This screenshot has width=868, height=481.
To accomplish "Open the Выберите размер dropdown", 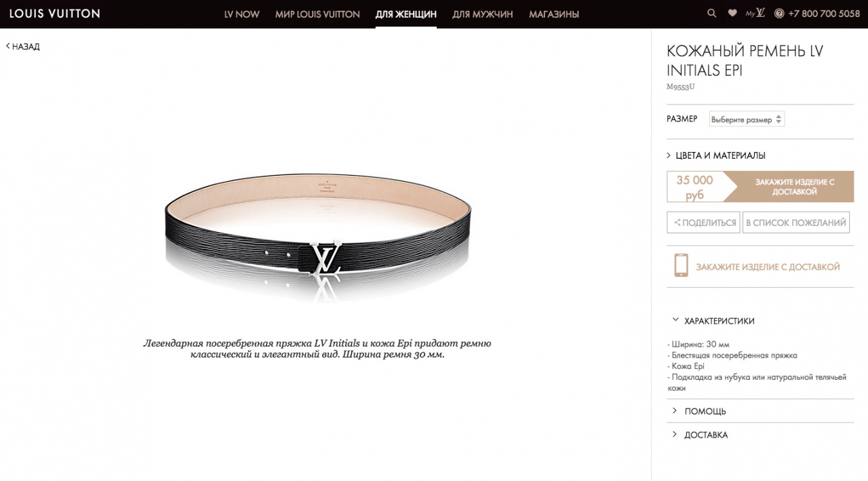I will (747, 119).
